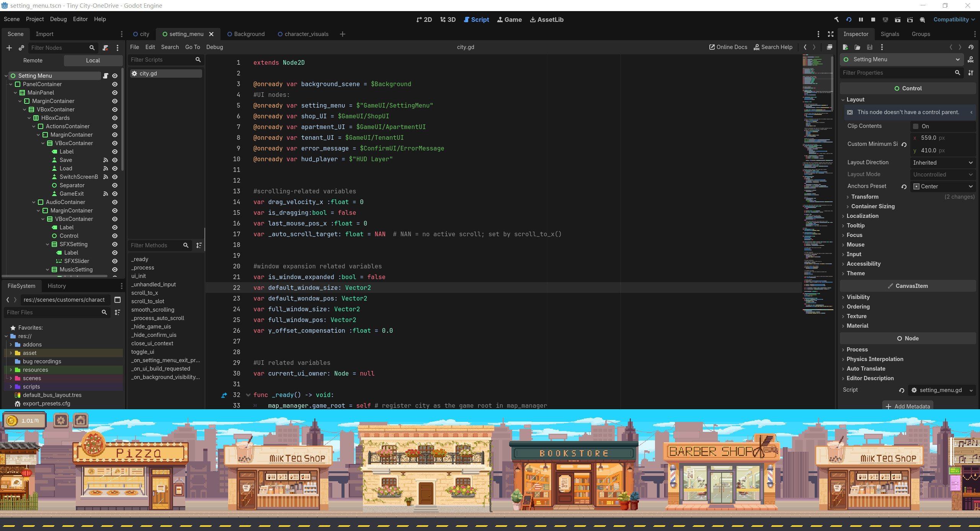Screen dimensions: 980x531
Task: Expand the Physics Interpolation section
Action: pyautogui.click(x=875, y=359)
